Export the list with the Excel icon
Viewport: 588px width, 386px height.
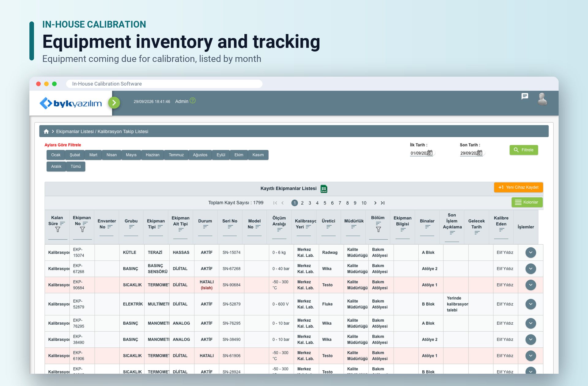[x=324, y=189]
